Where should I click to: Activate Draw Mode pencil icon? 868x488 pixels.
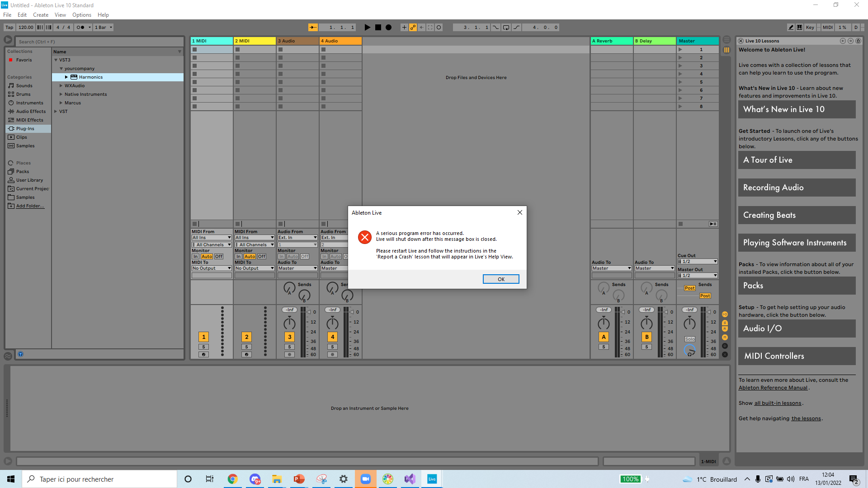point(791,28)
